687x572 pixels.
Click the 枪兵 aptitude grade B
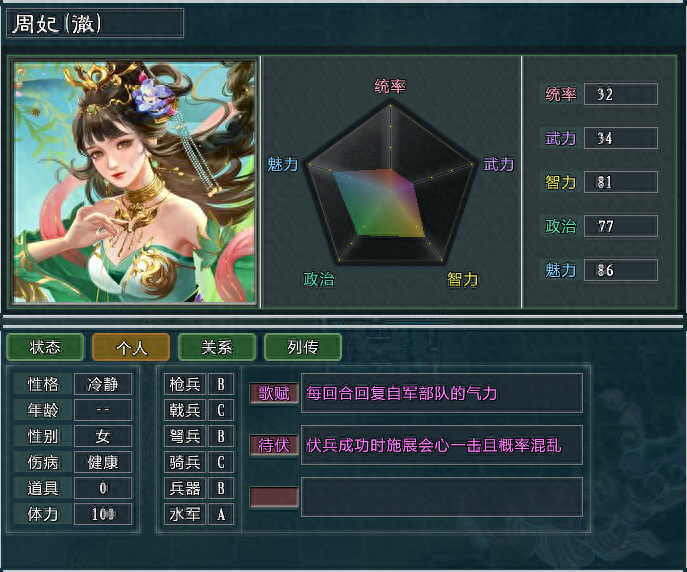[221, 384]
